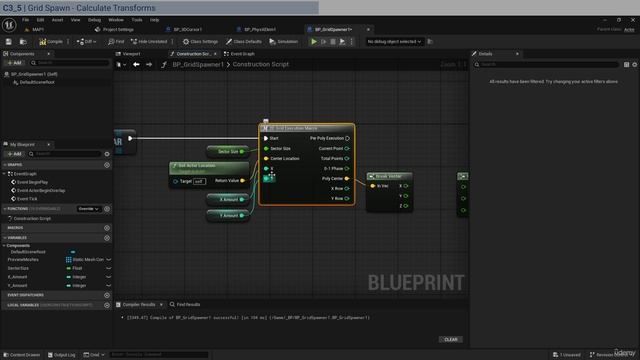640x360 pixels.
Task: Switch to the Find Results tab
Action: click(x=185, y=304)
